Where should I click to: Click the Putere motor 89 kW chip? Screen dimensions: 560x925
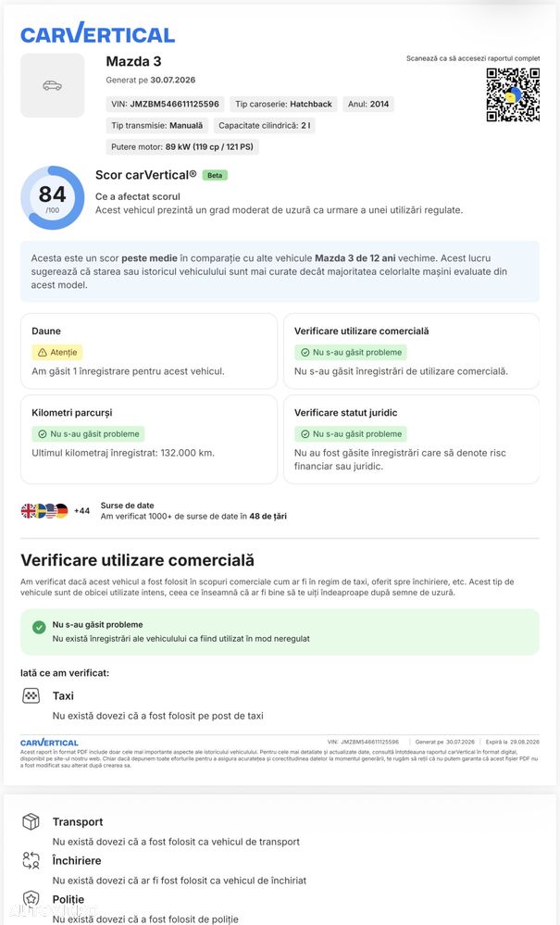182,147
